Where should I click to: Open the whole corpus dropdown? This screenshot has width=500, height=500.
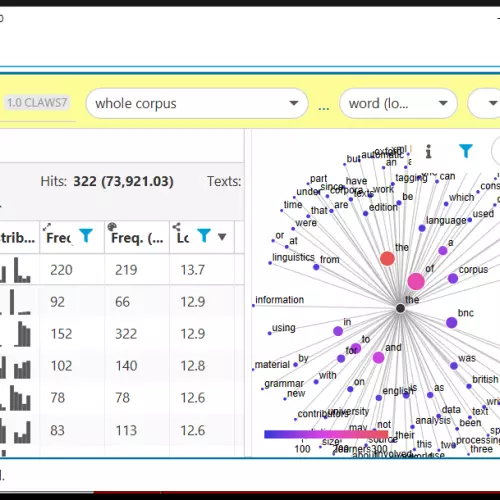(197, 103)
